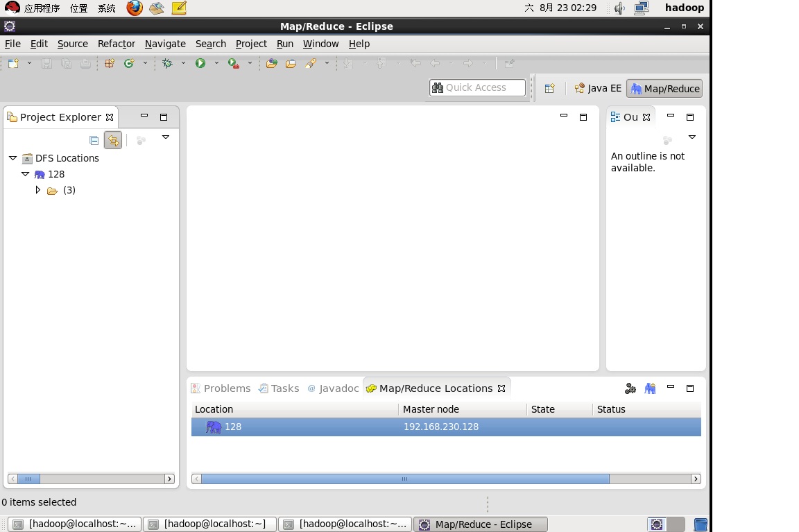Collapse the 128 node in DFS Locations
The width and height of the screenshot is (799, 532).
(26, 174)
